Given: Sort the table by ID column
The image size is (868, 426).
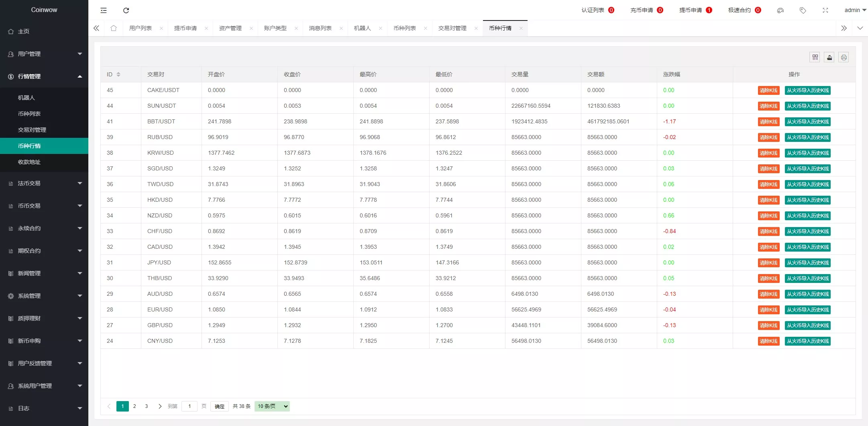Looking at the screenshot, I should pyautogui.click(x=118, y=74).
